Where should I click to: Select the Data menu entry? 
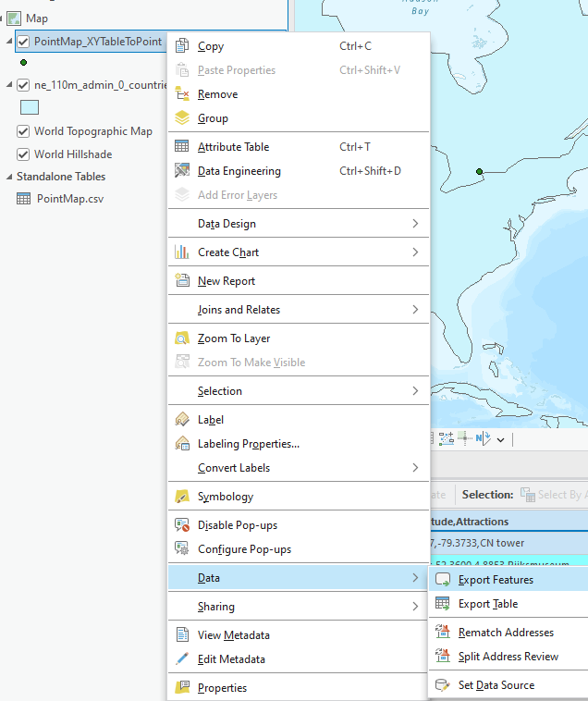click(x=299, y=578)
